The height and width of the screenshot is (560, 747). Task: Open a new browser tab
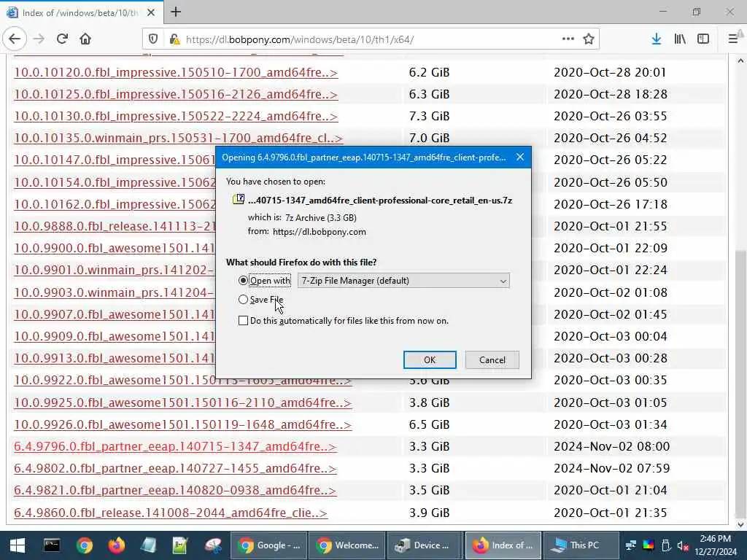[x=176, y=12]
